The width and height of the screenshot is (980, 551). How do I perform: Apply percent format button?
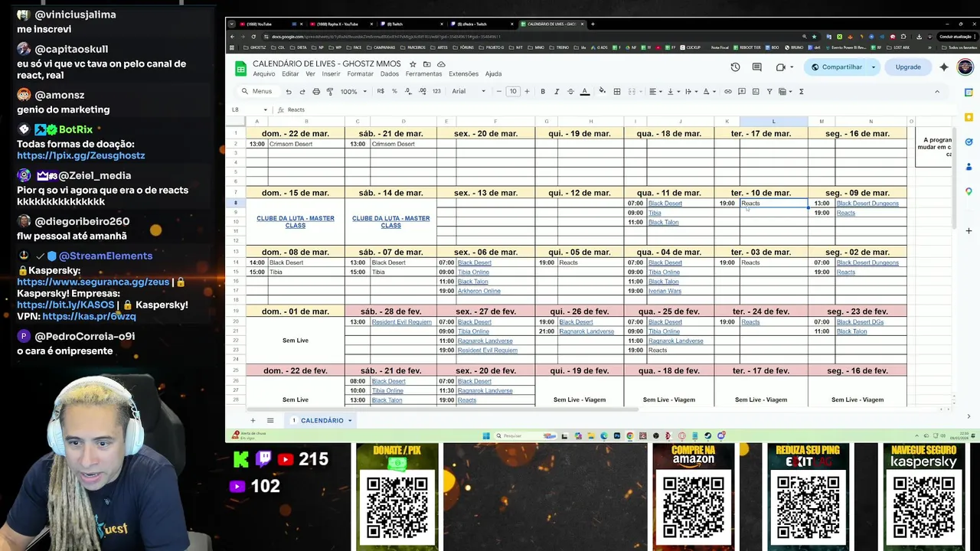(x=394, y=91)
